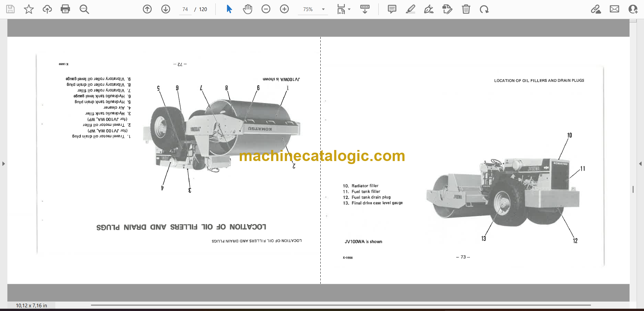644x311 pixels.
Task: Click the page number '– 73 –'
Action: point(463,257)
